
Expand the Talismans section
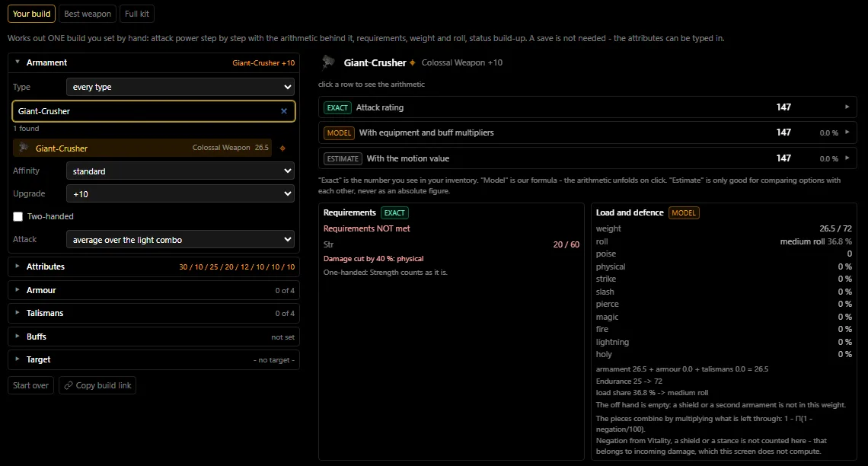[153, 313]
